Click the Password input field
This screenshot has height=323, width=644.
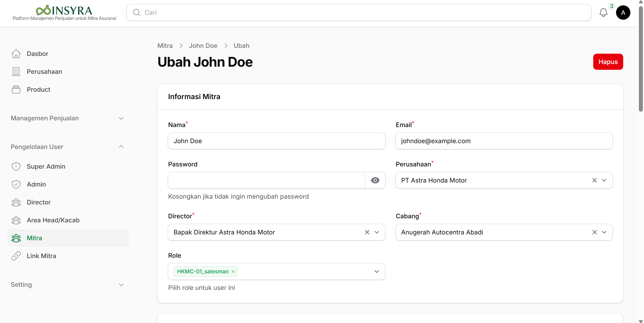pos(267,180)
